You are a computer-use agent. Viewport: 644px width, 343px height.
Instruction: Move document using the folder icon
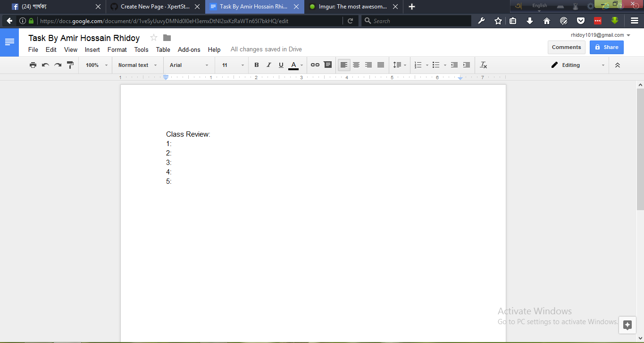pos(167,38)
